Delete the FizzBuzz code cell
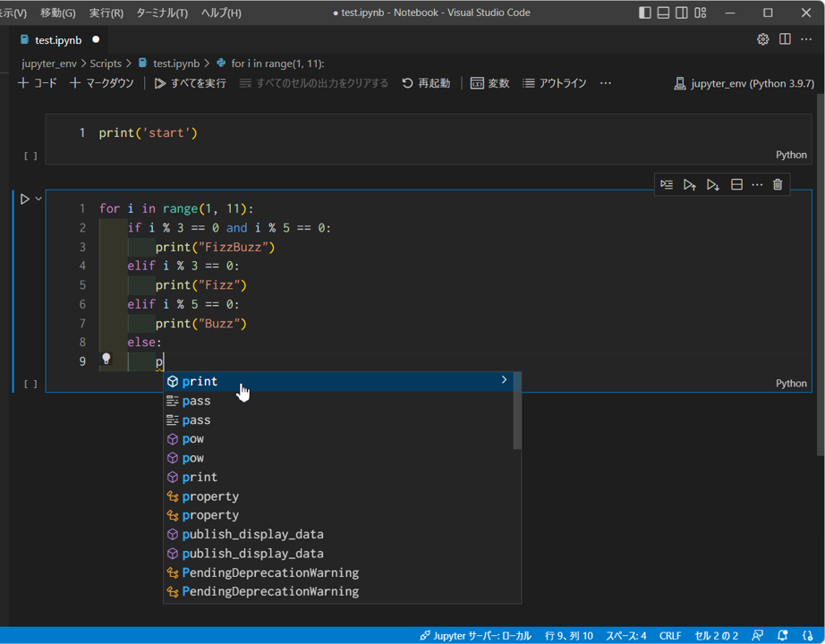The height and width of the screenshot is (644, 825). click(777, 184)
